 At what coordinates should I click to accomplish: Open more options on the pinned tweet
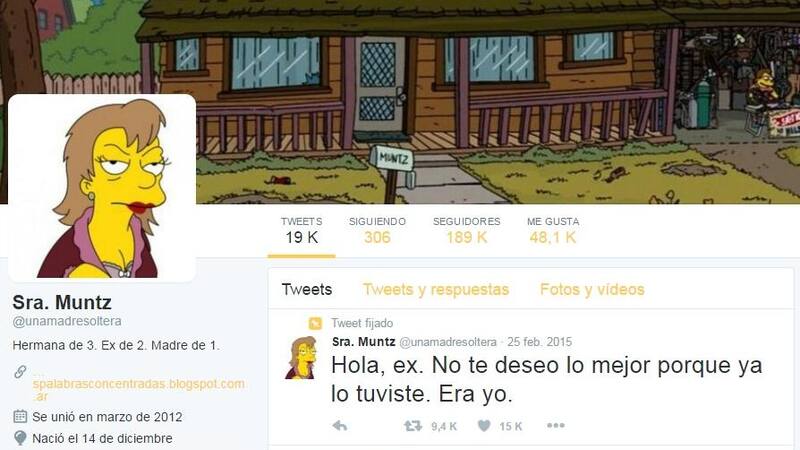[x=556, y=425]
